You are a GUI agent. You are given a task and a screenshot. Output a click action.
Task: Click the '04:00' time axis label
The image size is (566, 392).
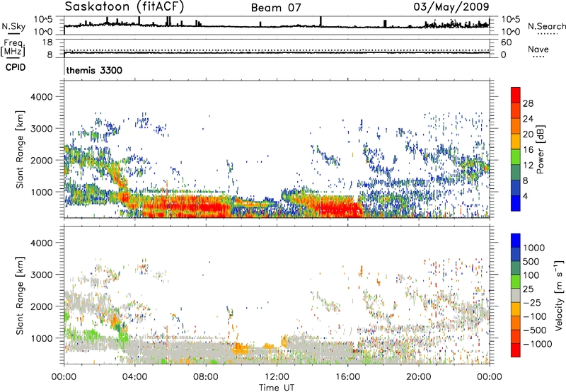click(x=134, y=377)
